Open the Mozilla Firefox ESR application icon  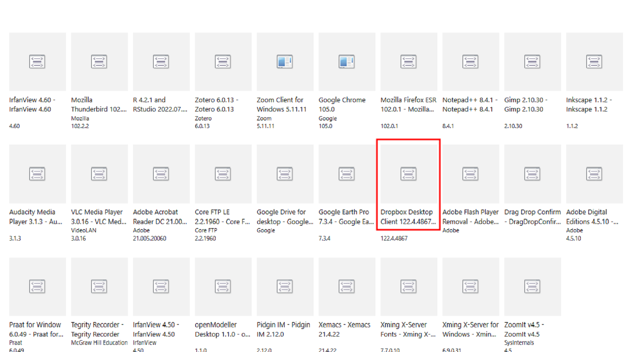(408, 62)
